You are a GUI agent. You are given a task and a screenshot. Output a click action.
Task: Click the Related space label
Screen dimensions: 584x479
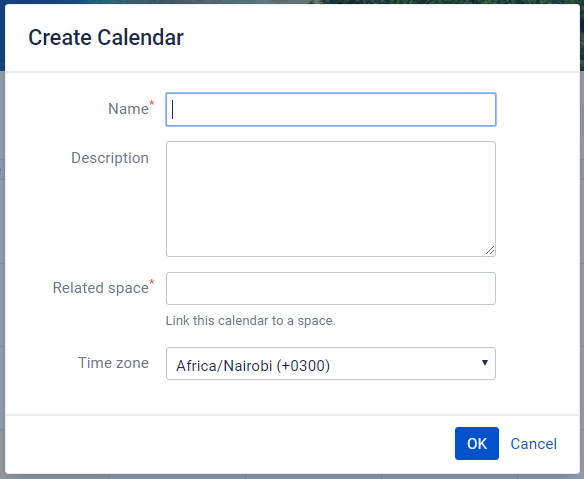101,288
